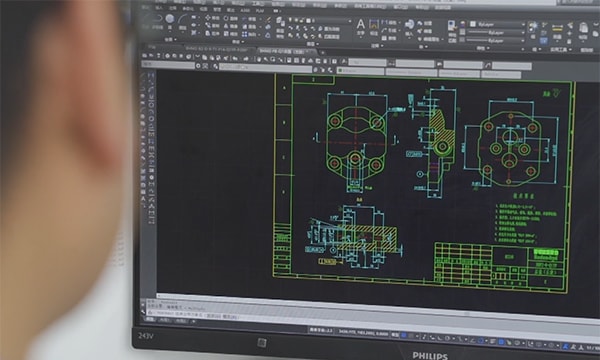The width and height of the screenshot is (600, 360).
Task: Select the Dimension tool beside Text
Action: coord(374,26)
